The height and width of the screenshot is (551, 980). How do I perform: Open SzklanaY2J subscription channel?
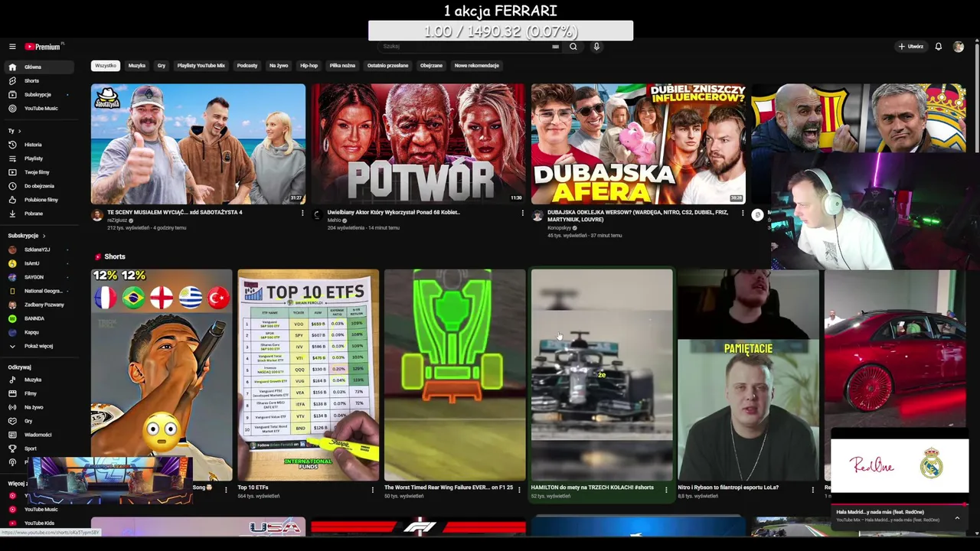pos(37,249)
